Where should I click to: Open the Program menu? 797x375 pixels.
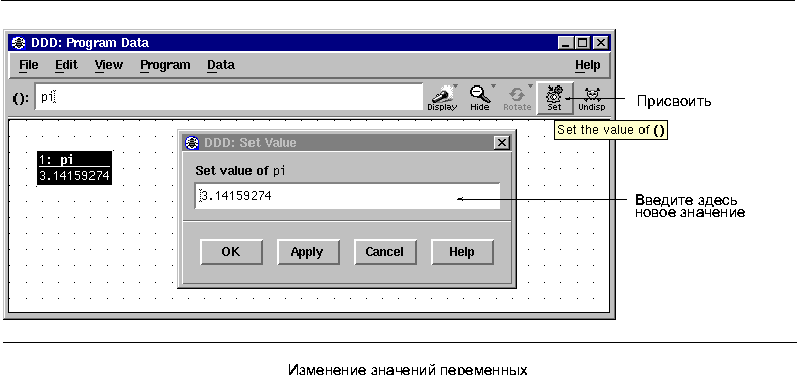click(165, 65)
